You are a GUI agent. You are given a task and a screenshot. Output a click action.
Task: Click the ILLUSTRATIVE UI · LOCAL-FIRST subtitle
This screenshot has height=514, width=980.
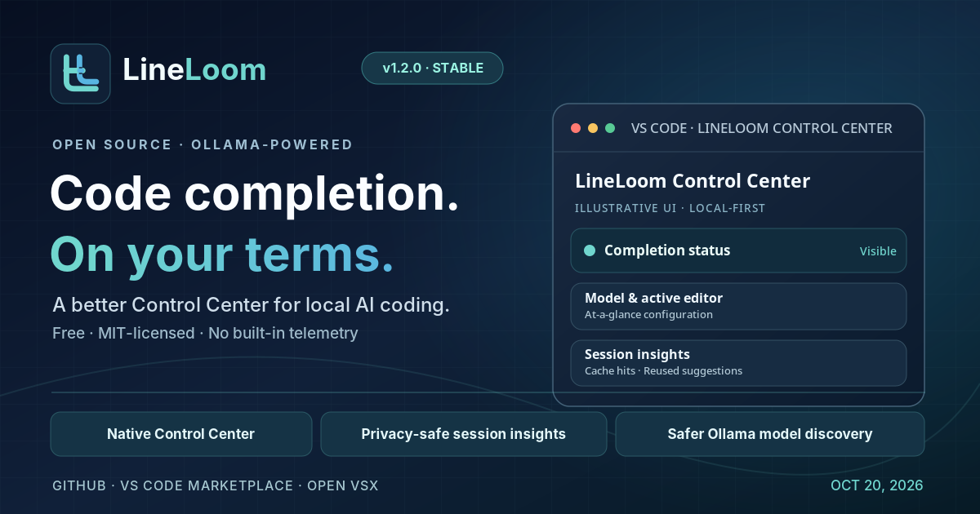point(670,208)
